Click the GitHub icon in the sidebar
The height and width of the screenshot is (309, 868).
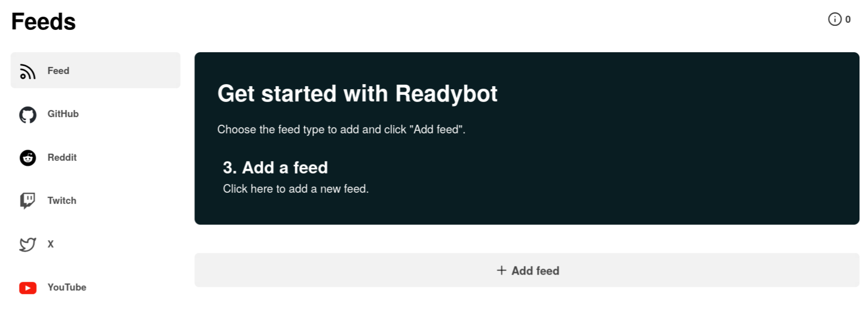(28, 115)
